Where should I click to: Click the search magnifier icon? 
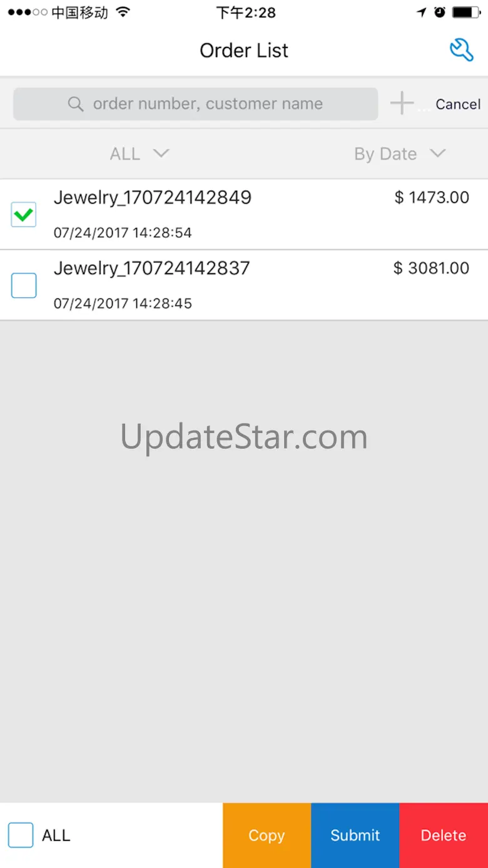[x=76, y=104]
